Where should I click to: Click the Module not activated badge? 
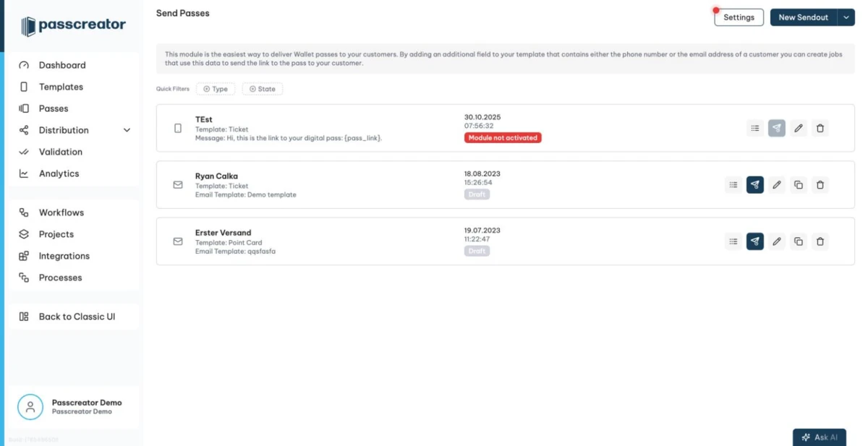(x=503, y=137)
